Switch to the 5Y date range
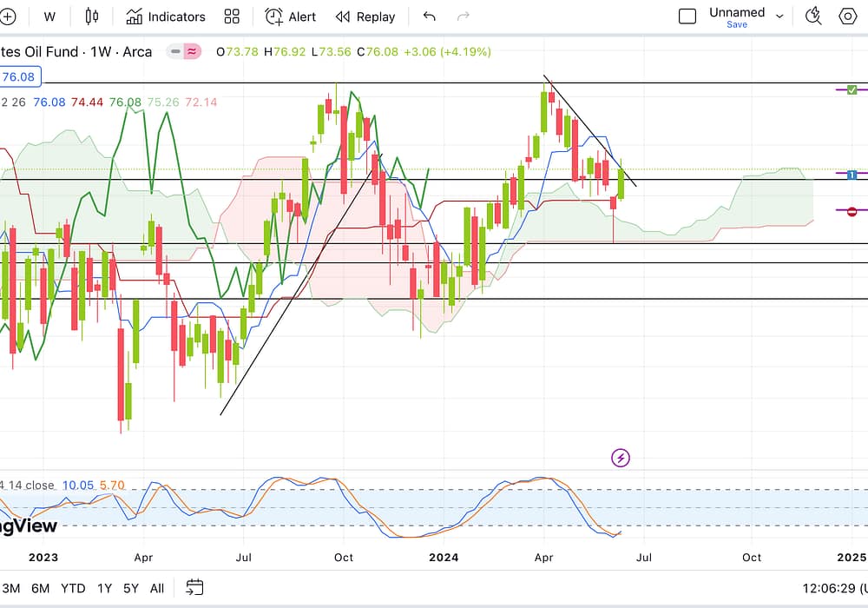Viewport: 868px width, 608px height. coord(130,588)
